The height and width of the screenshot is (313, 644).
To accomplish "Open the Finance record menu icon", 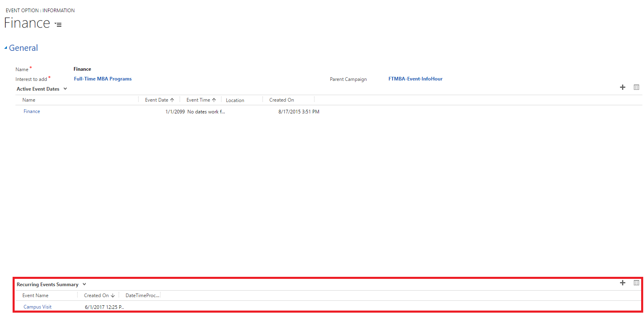I will pos(59,25).
